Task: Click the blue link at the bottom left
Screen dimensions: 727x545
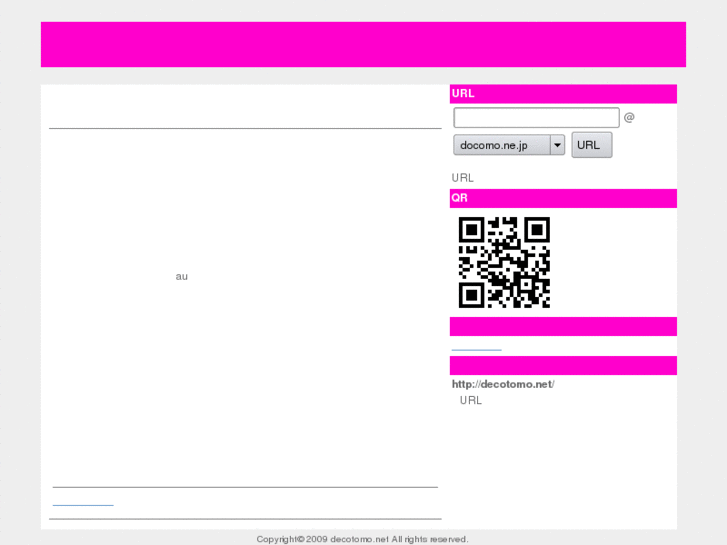Action: point(83,504)
